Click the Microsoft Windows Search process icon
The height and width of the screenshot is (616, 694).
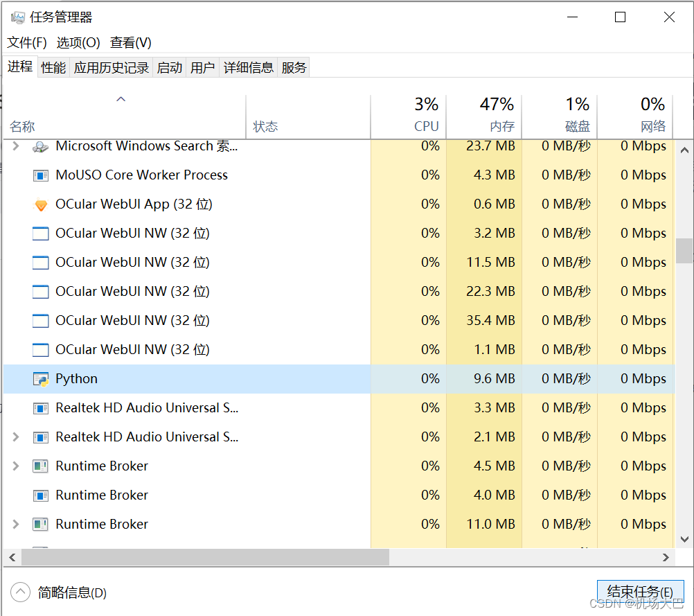click(40, 147)
